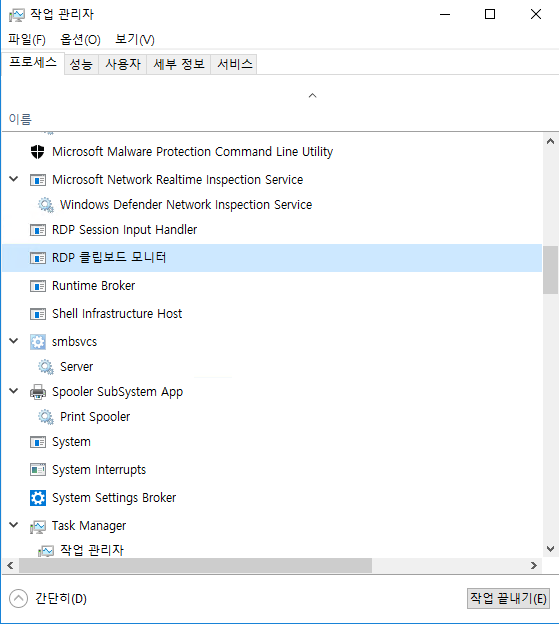Click the gear icon next to Server
The height and width of the screenshot is (624, 559).
tap(46, 367)
